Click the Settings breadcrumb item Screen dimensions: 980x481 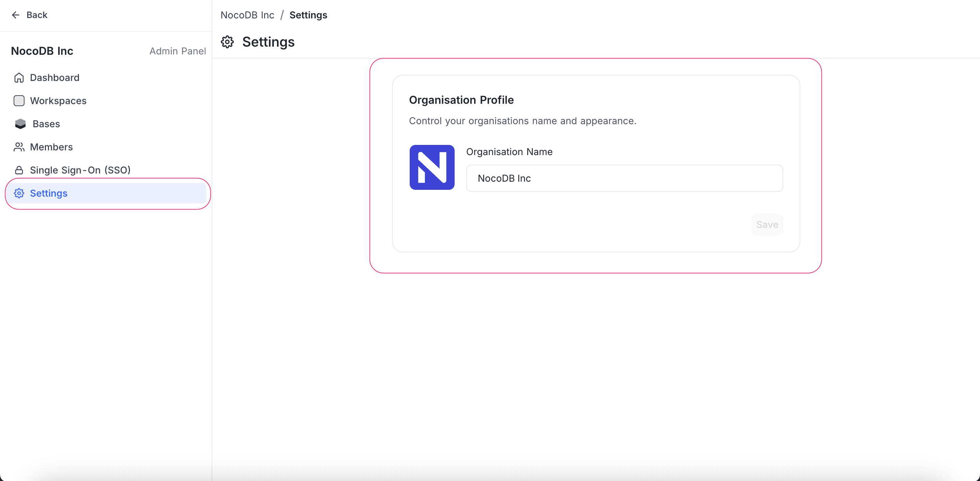(308, 15)
